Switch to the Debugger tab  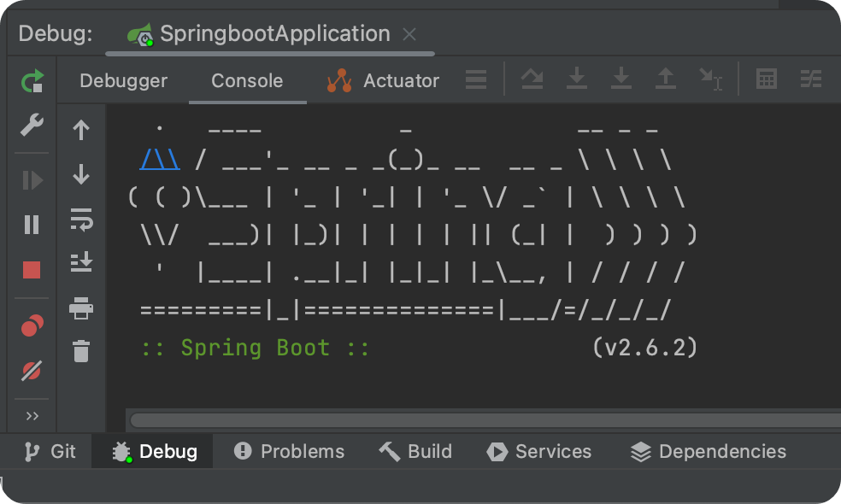pyautogui.click(x=123, y=80)
